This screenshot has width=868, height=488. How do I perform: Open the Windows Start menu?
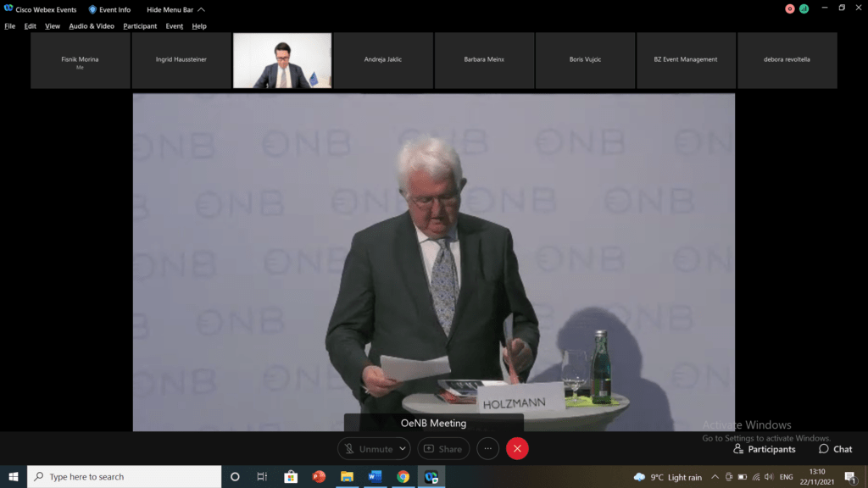point(14,476)
